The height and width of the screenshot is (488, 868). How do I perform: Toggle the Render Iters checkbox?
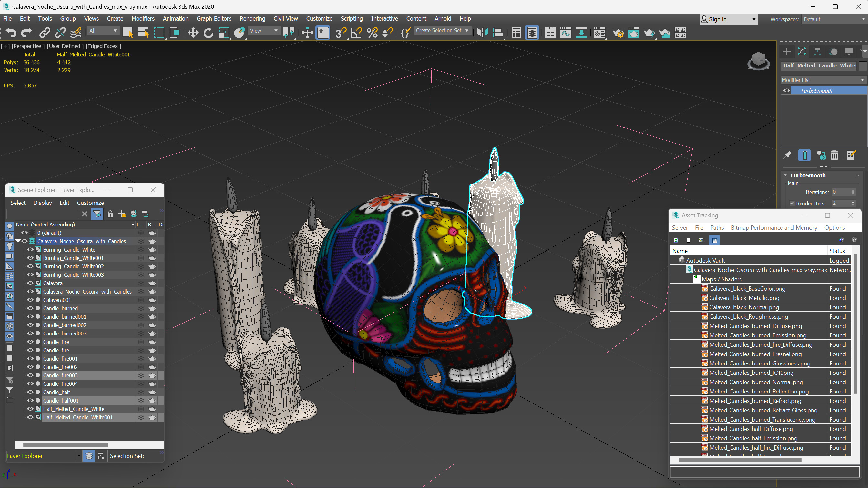tap(792, 204)
